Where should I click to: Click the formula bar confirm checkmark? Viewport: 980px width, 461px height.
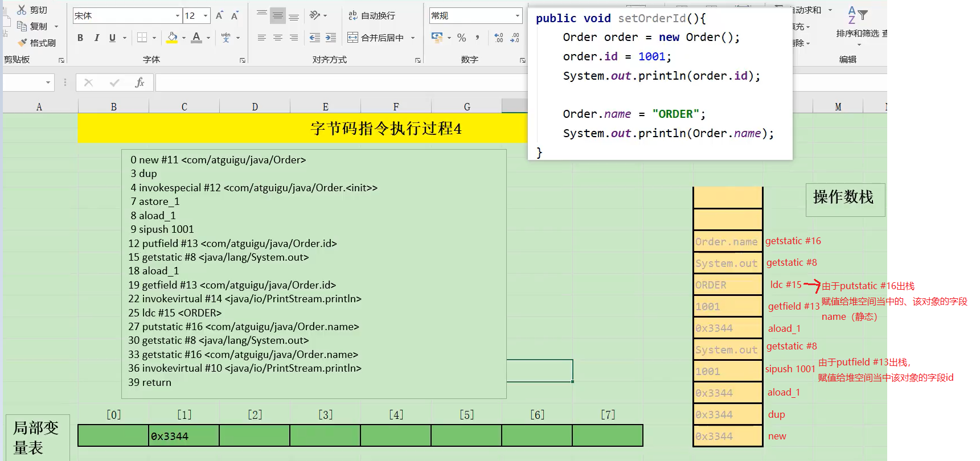tap(114, 83)
